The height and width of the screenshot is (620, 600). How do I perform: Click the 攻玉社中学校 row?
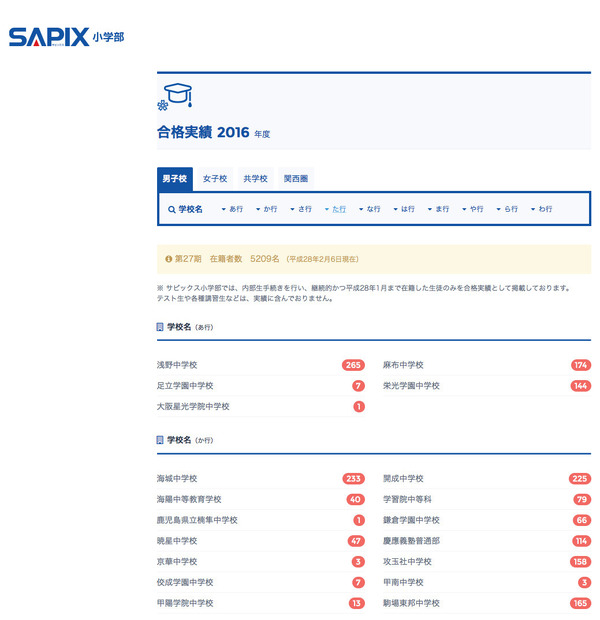click(x=487, y=562)
